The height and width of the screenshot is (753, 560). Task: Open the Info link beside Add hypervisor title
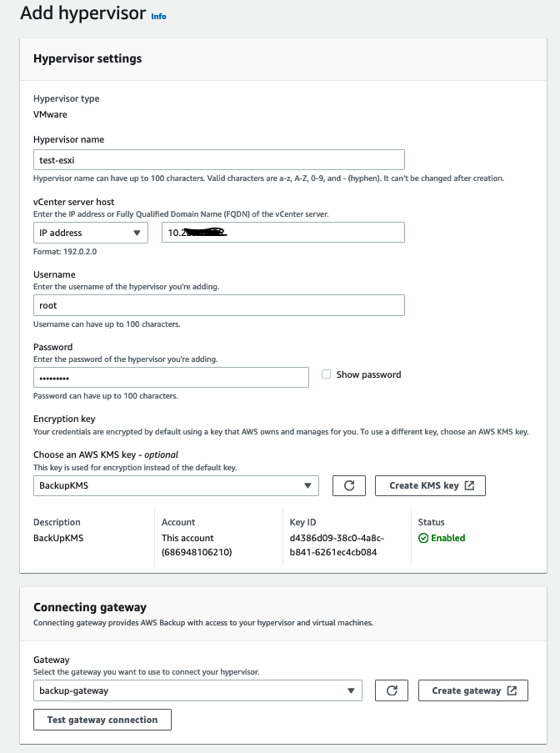coord(158,16)
